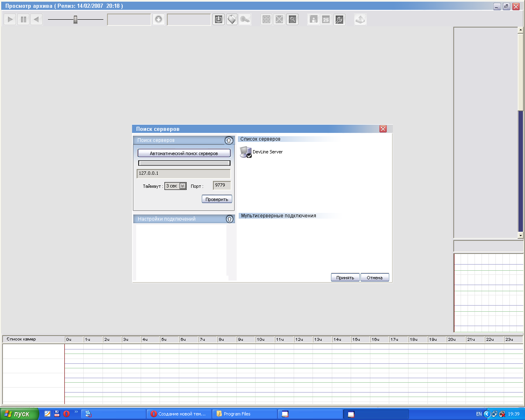Click the save-to-disk download icon

[219, 19]
